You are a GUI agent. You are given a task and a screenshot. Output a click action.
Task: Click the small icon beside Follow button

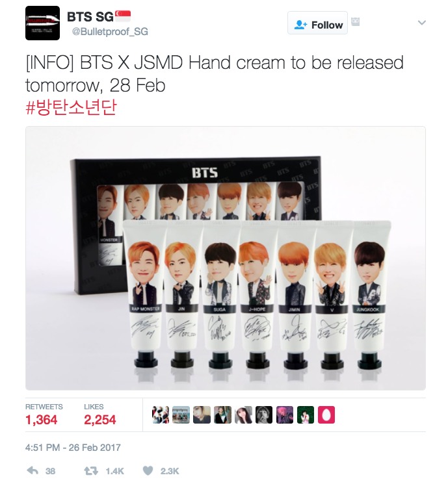tap(356, 22)
